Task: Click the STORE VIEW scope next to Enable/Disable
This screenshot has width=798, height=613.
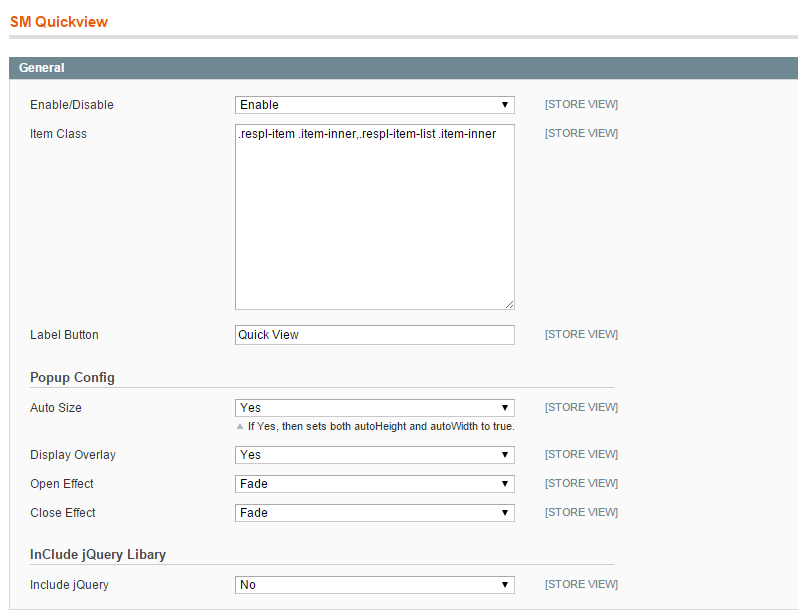Action: [x=581, y=105]
